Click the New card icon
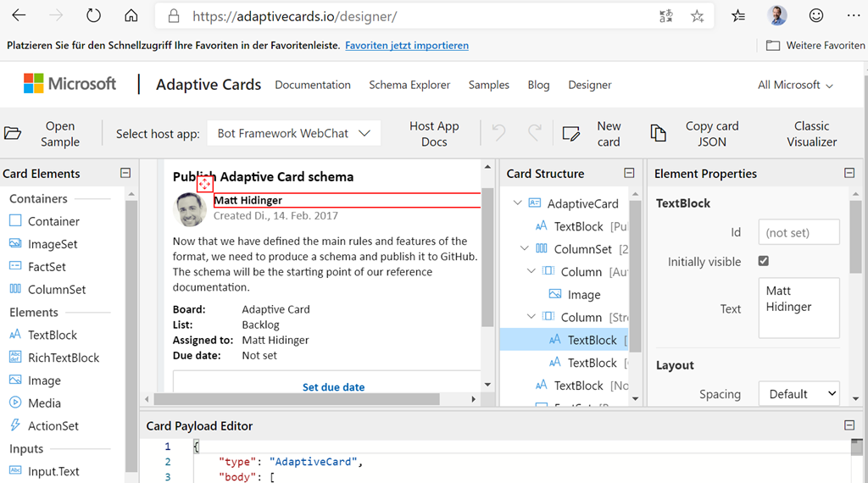 click(x=570, y=133)
